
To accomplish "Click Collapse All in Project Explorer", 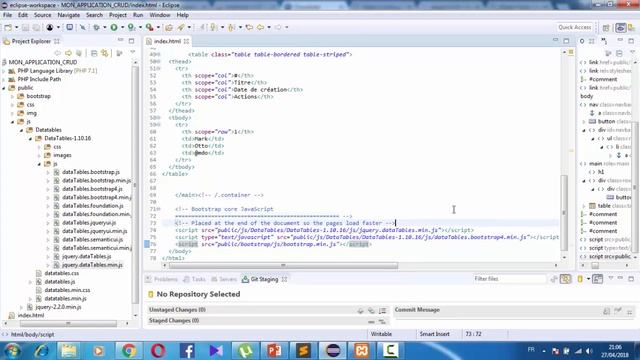I will pos(94,53).
